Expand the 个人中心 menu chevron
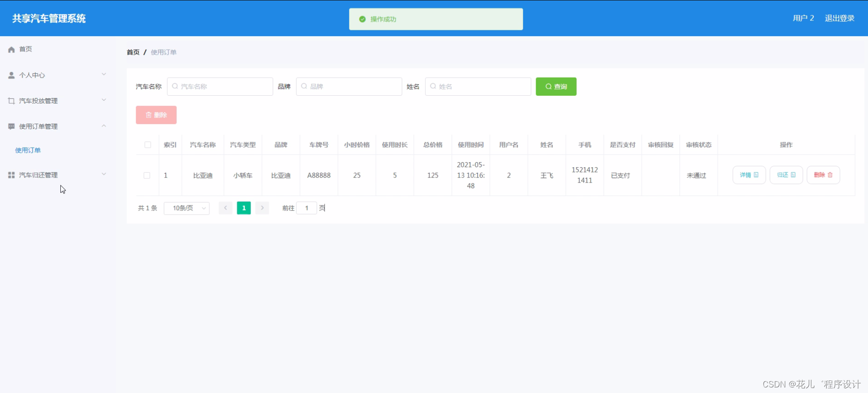 (104, 74)
